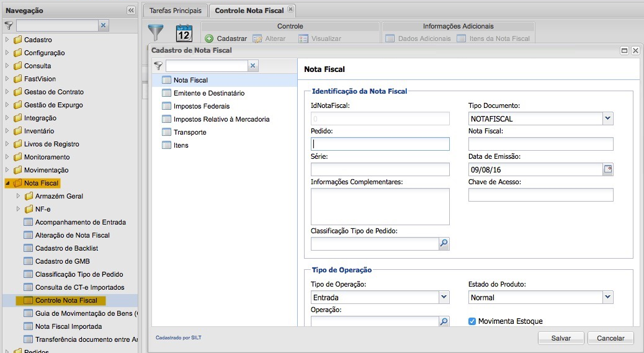Open the Emitente e Destinatário section

(x=224, y=93)
